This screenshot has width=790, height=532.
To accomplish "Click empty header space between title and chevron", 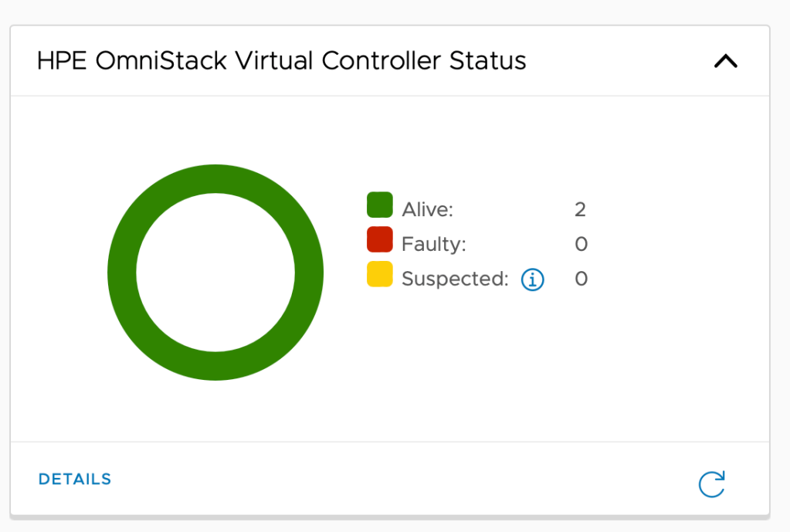I will point(618,61).
